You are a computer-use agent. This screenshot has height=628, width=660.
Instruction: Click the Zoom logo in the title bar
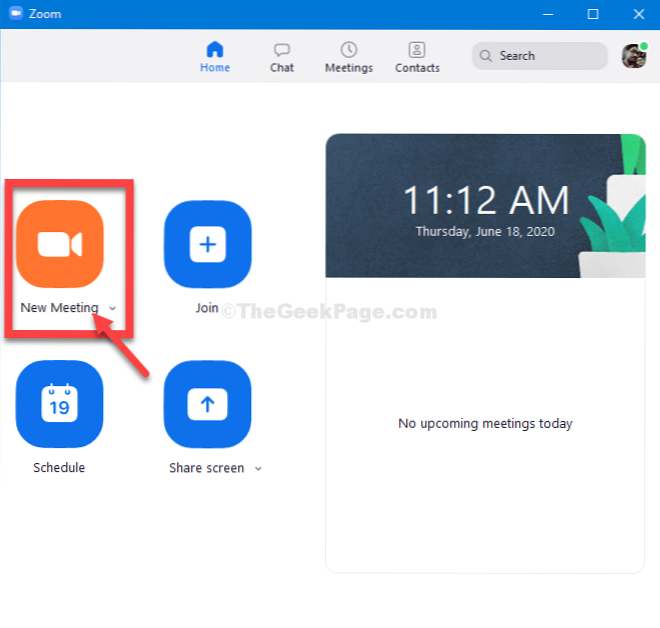pyautogui.click(x=14, y=14)
